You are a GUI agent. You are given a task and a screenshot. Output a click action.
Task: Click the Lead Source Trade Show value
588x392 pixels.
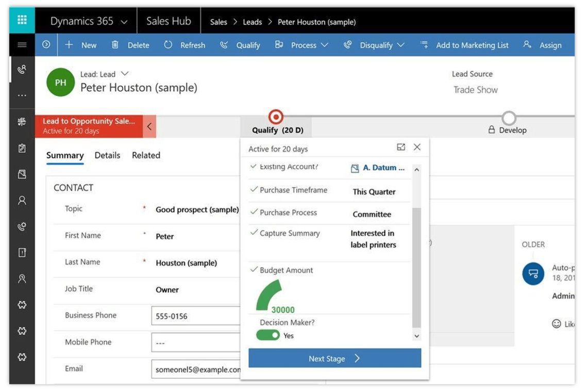pyautogui.click(x=475, y=90)
